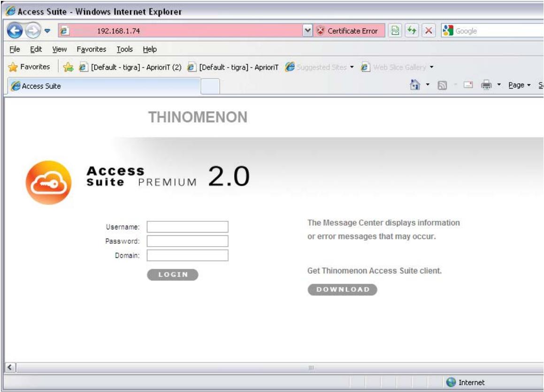
Task: Open the recent pages dropdown arrow
Action: click(47, 31)
